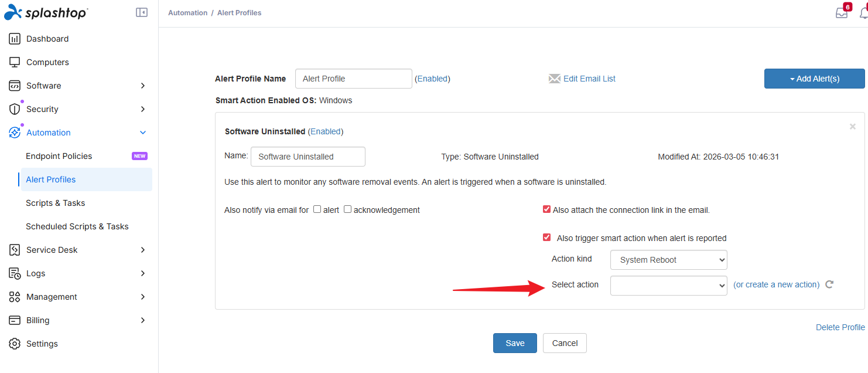Screen dimensions: 868x373
Task: Edit the Alert Profile Name field
Action: point(354,79)
